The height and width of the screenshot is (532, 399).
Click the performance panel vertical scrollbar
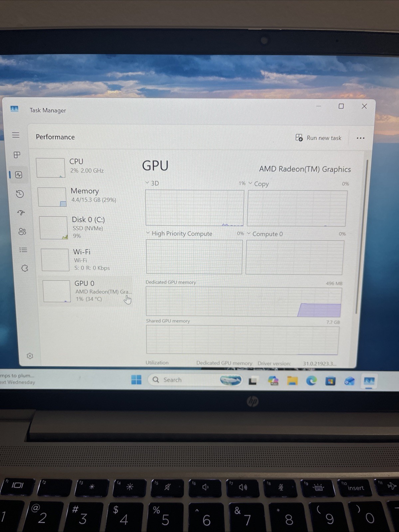point(362,237)
